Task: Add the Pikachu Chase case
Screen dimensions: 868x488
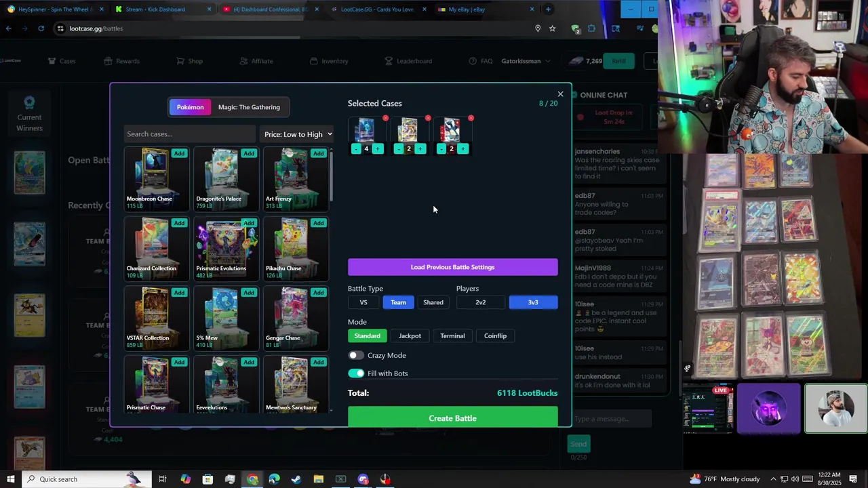Action: click(318, 223)
